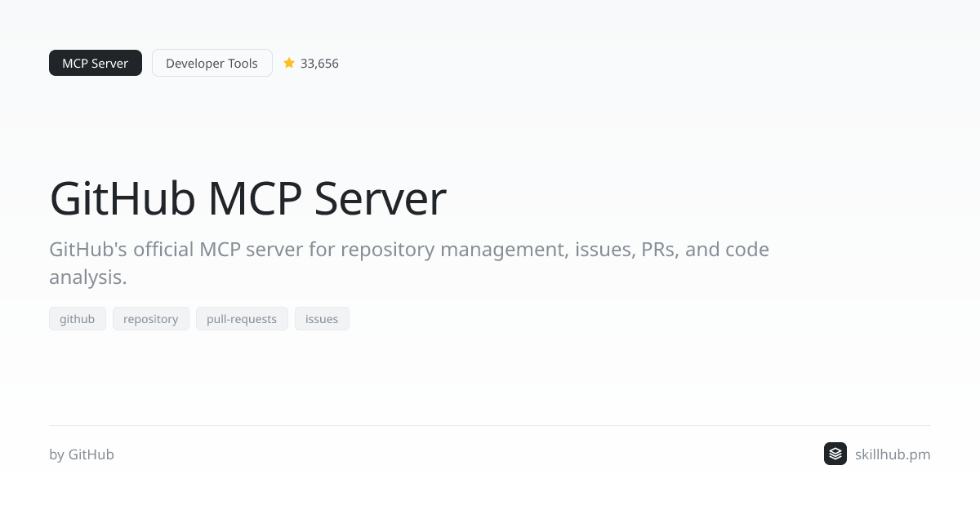Select the pull-requests tag
The height and width of the screenshot is (514, 980).
(242, 319)
